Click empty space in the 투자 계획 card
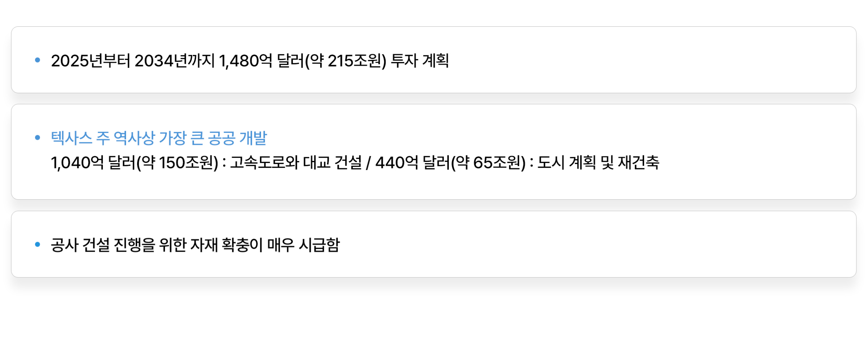Viewport: 868px width, 342px height. [x=650, y=60]
